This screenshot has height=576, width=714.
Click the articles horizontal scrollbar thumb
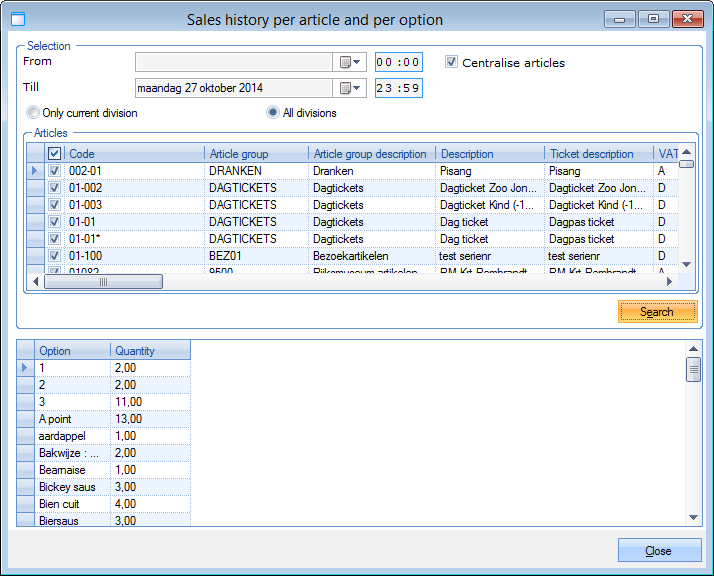(x=103, y=282)
